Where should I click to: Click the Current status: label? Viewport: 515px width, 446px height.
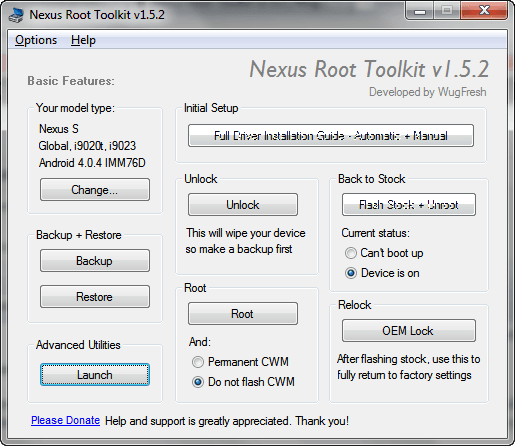click(x=375, y=233)
